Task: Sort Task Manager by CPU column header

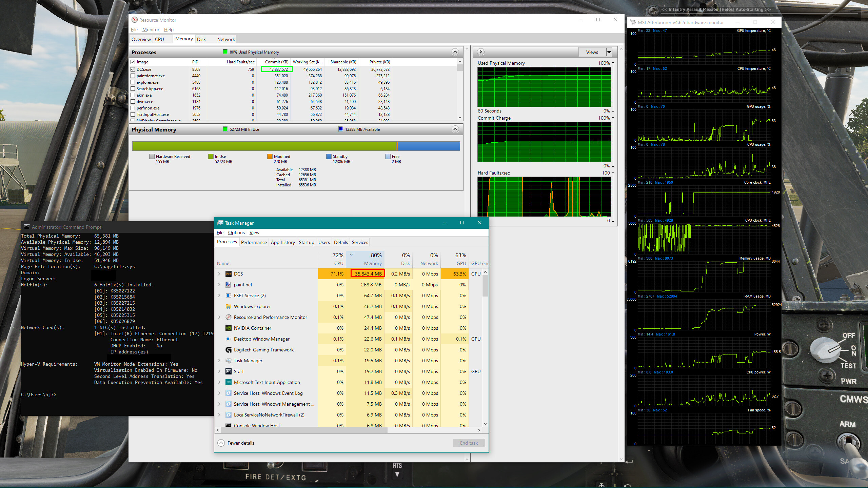Action: click(332, 259)
